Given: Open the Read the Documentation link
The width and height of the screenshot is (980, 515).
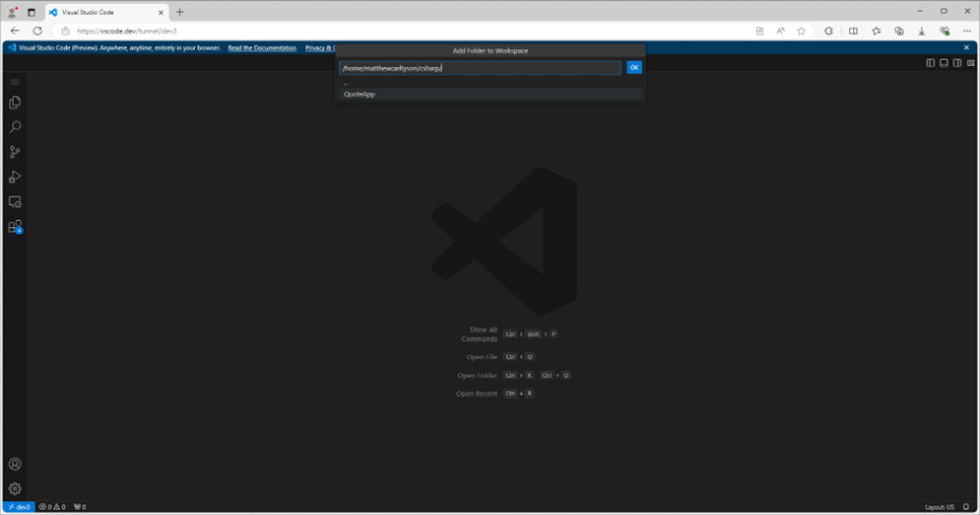Looking at the screenshot, I should pyautogui.click(x=262, y=48).
